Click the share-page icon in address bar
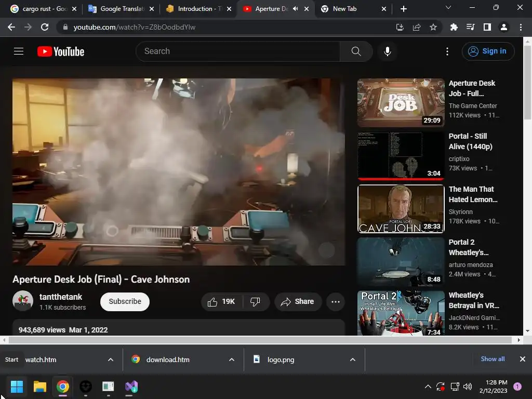The image size is (532, 399). pyautogui.click(x=417, y=27)
